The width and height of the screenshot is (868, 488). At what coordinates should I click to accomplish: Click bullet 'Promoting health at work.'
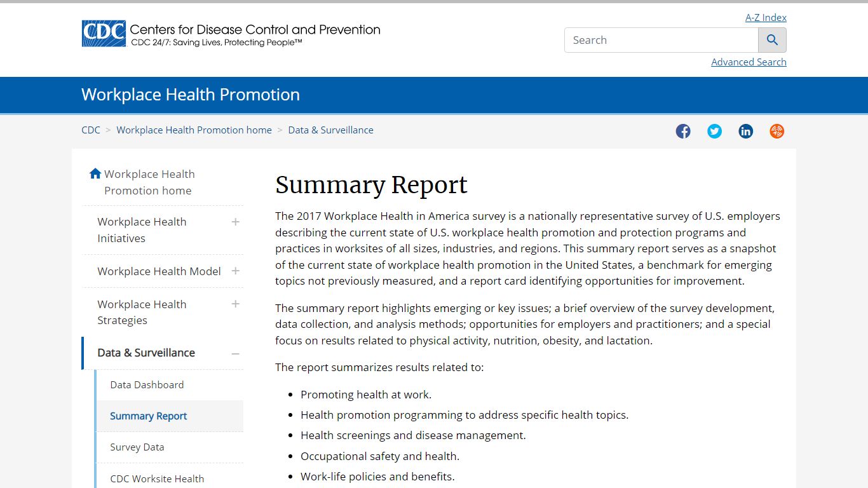coord(366,395)
